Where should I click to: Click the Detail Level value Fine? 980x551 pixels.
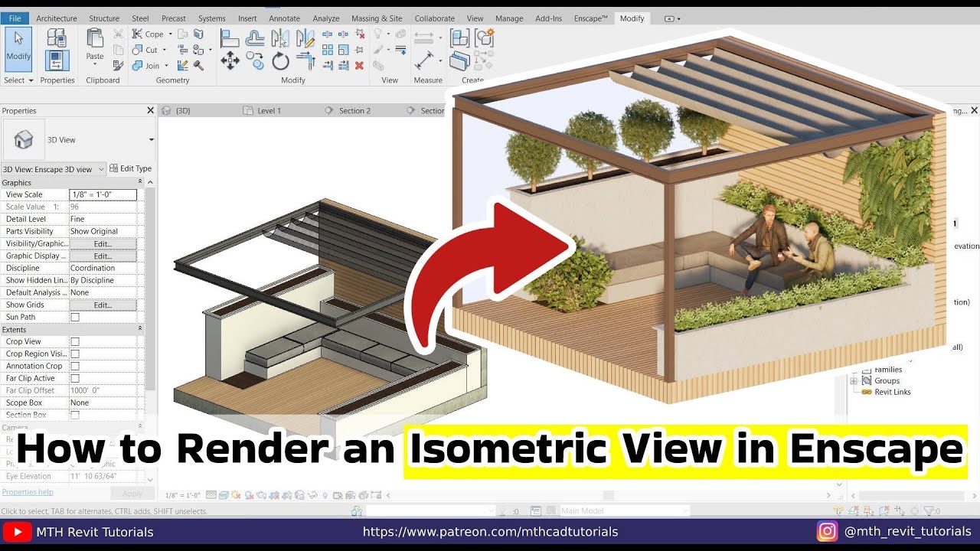103,219
